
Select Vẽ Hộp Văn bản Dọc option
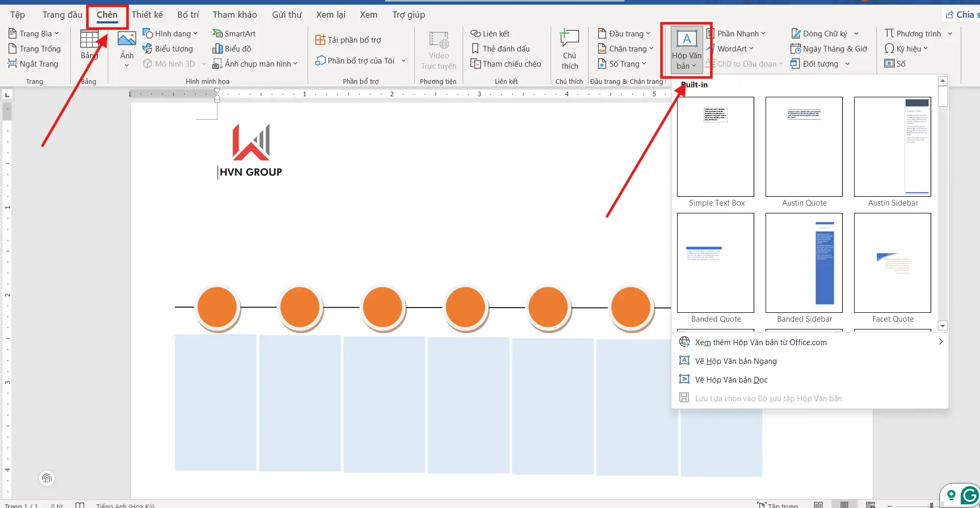(x=731, y=380)
